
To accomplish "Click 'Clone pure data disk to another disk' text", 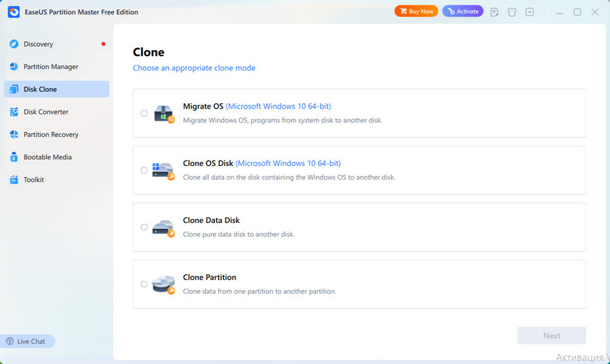I will coord(239,234).
